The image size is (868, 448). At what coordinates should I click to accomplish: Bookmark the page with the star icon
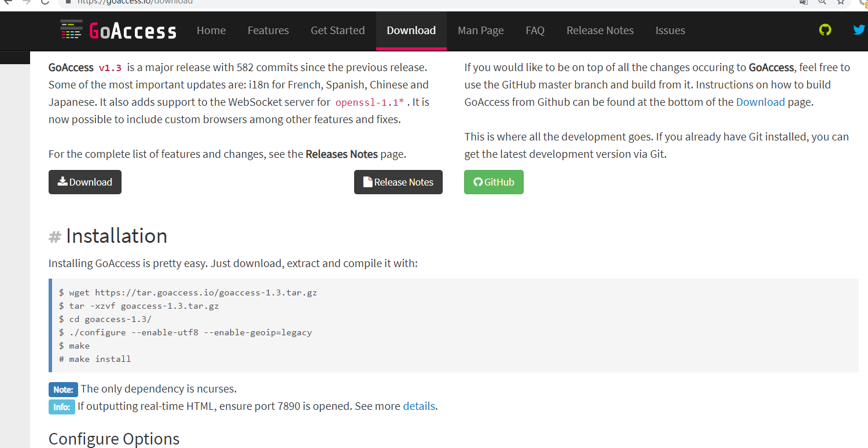[x=841, y=2]
